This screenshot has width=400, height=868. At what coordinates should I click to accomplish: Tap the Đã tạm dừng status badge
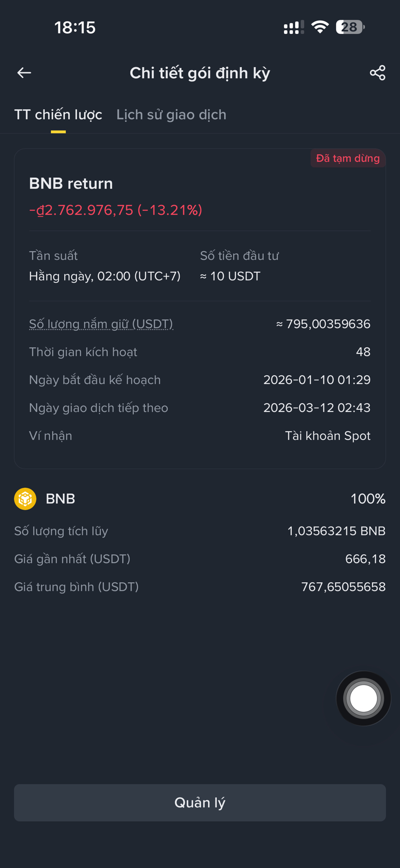click(x=347, y=159)
